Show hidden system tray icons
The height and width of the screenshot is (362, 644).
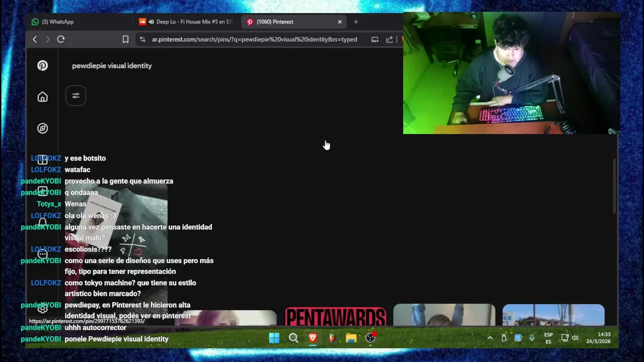coord(490,338)
